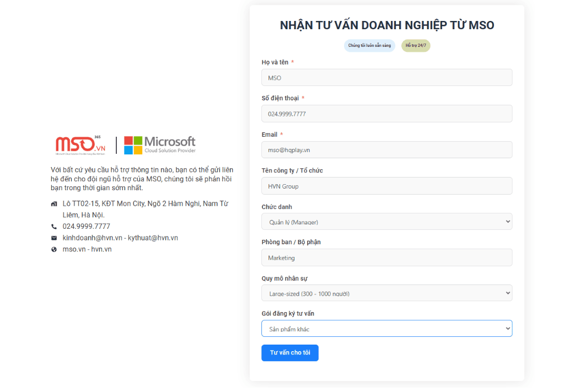Click the Gói đăng ký tư vấn label
Image resolution: width=585 pixels, height=392 pixels.
288,314
